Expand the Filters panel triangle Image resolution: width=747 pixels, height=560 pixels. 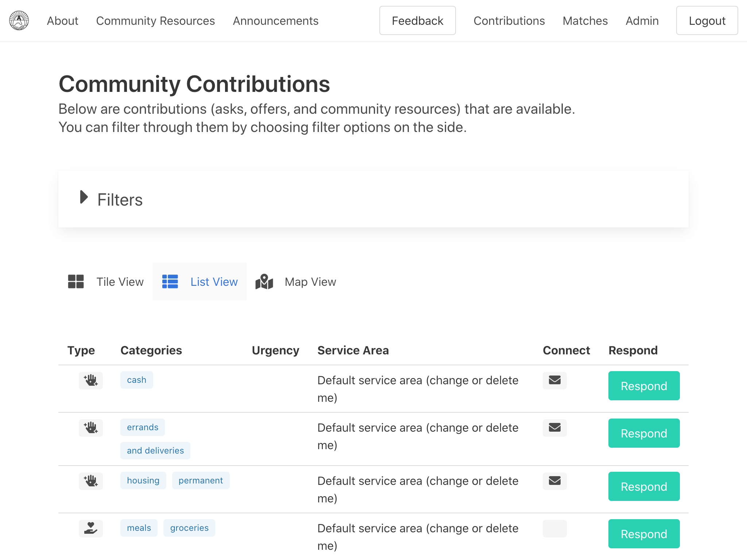click(x=84, y=197)
